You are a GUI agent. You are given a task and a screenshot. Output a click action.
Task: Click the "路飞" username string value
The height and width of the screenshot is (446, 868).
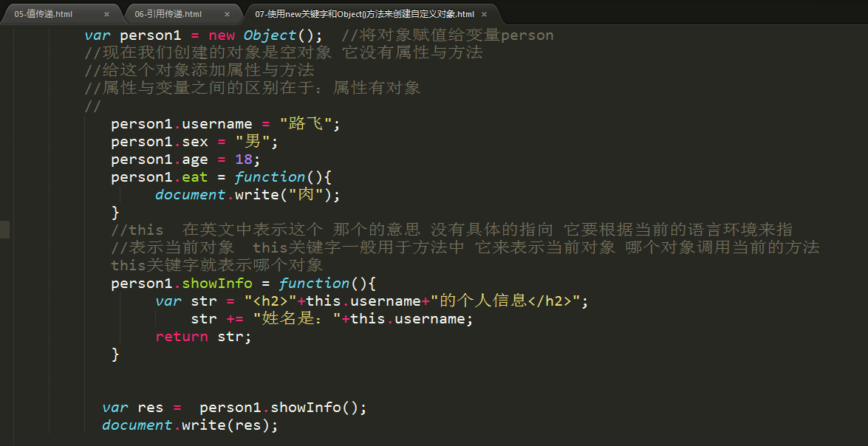(306, 124)
